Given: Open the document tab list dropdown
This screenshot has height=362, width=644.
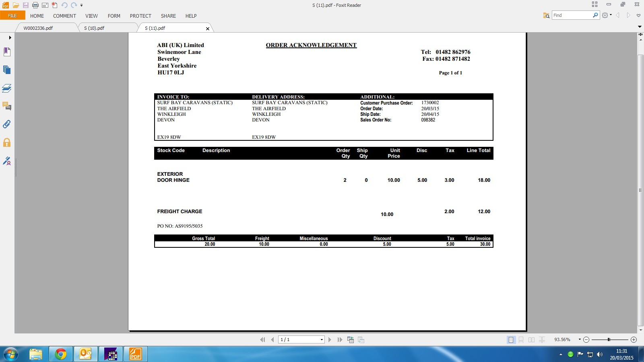Looking at the screenshot, I should click(640, 27).
